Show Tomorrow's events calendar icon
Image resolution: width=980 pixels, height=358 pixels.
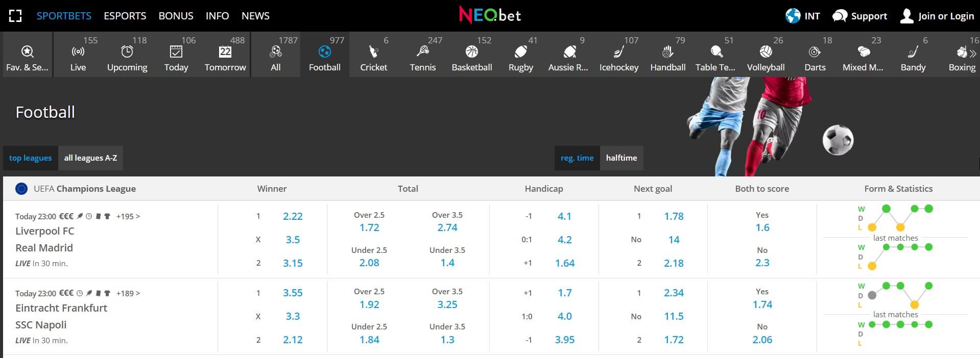coord(225,52)
